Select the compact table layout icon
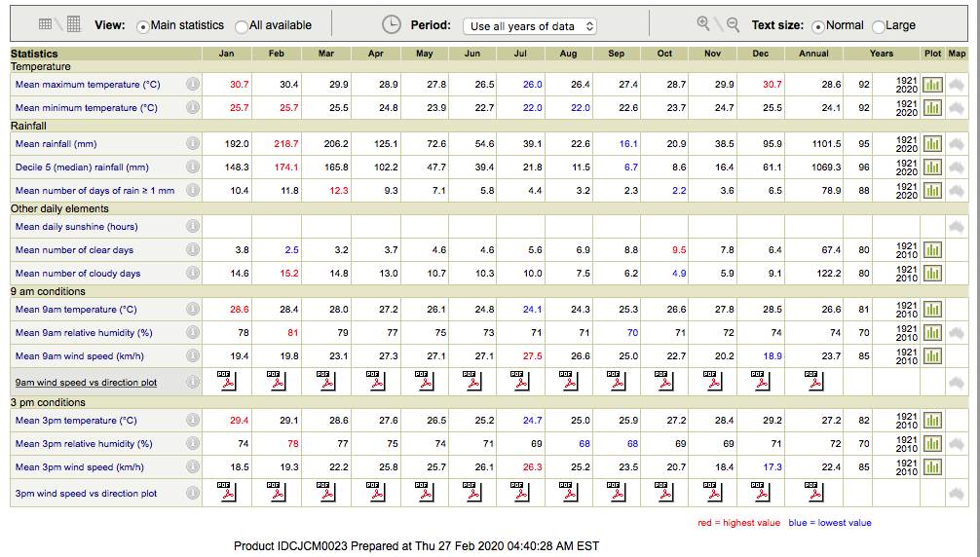The width and height of the screenshot is (980, 557). click(x=45, y=24)
